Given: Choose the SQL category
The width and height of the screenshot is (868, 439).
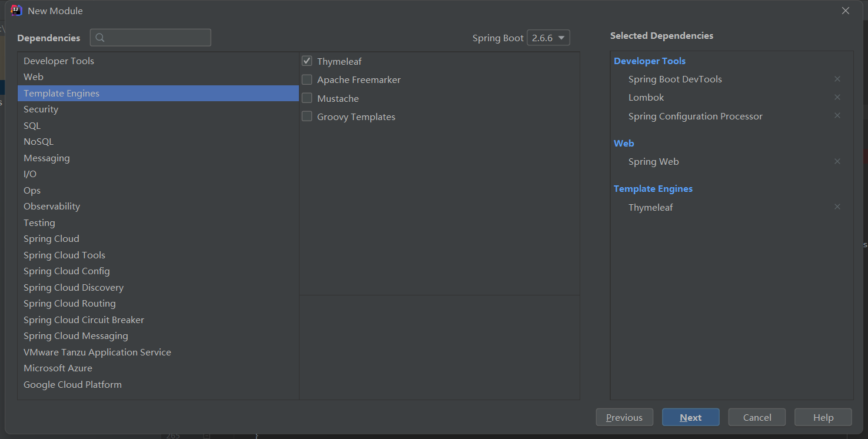Looking at the screenshot, I should tap(158, 125).
